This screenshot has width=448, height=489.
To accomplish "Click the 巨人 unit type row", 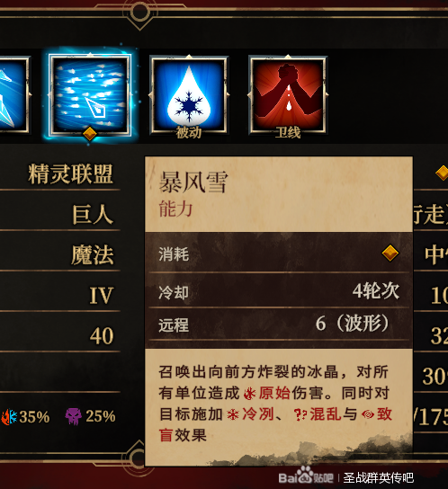I will pyautogui.click(x=60, y=215).
